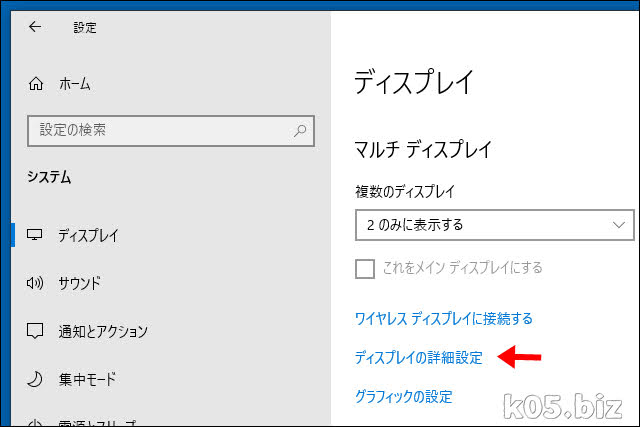Click the ディスプレイ page title
Screen dimensions: 640x427
point(413,82)
